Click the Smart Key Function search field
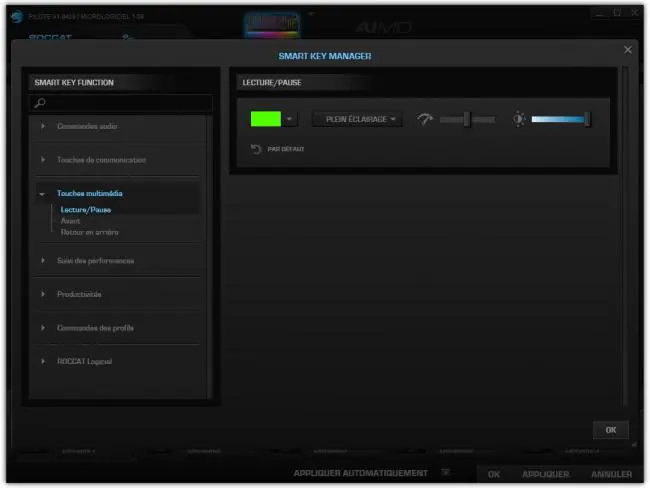 (x=121, y=103)
